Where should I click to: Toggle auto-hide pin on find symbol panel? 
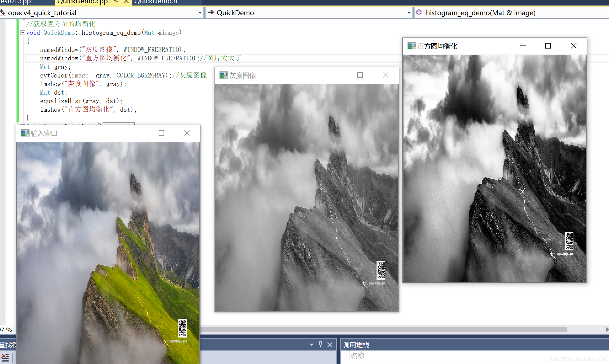click(x=320, y=344)
